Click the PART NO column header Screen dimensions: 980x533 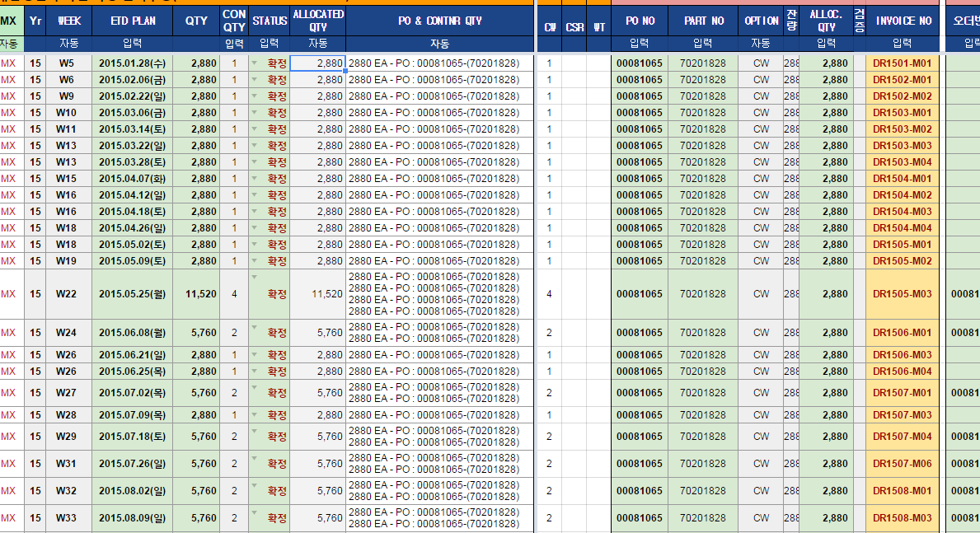coord(703,21)
